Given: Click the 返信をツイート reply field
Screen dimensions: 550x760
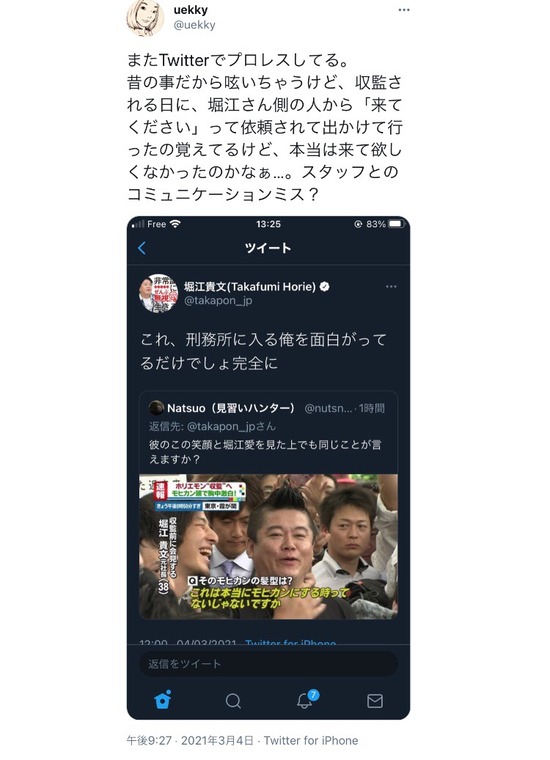Looking at the screenshot, I should point(268,664).
